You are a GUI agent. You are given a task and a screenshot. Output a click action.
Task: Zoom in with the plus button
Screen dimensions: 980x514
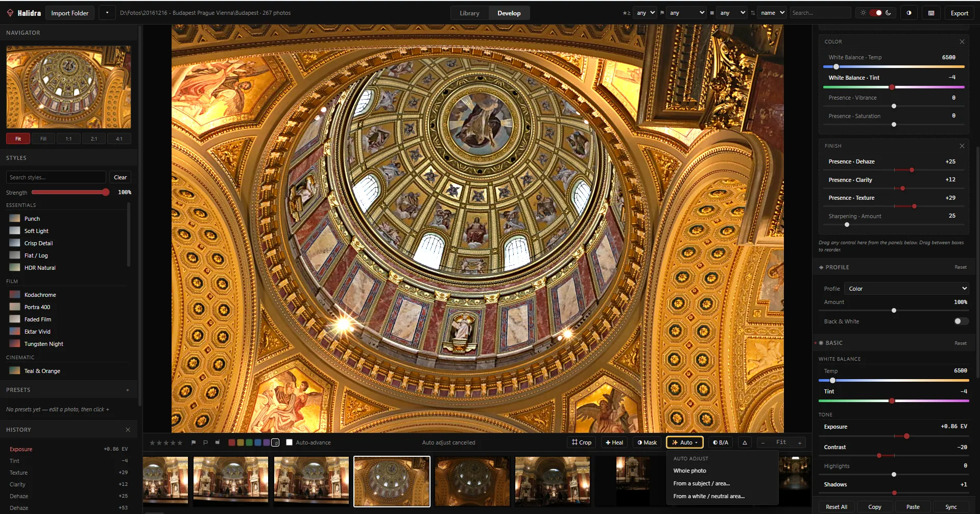tap(800, 442)
